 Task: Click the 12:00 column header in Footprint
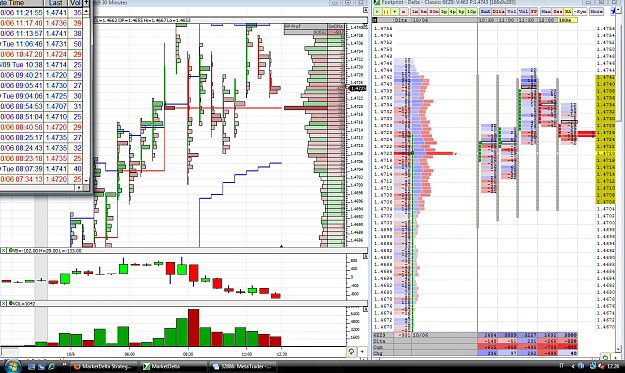(547, 20)
